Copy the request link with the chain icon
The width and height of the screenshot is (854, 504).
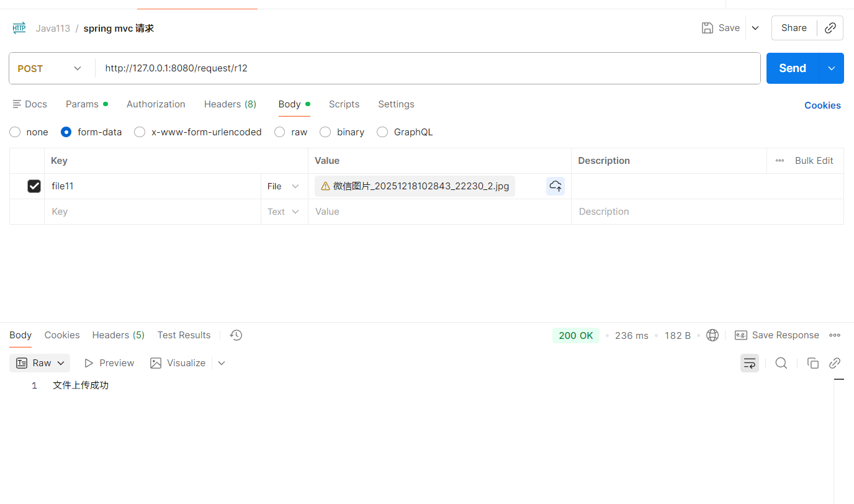pos(830,28)
